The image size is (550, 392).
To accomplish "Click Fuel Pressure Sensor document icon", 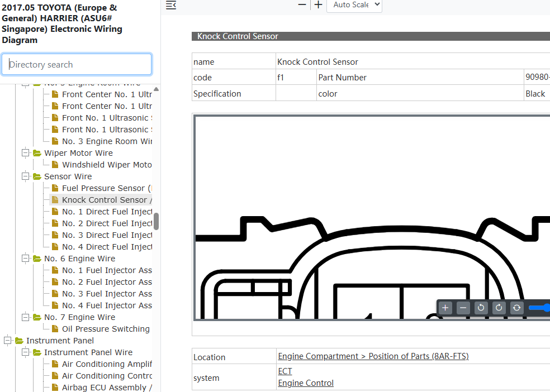I will (55, 188).
